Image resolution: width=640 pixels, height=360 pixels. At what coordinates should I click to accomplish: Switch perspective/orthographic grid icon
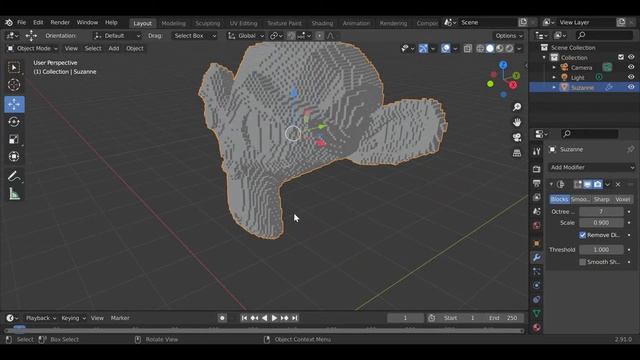click(517, 153)
